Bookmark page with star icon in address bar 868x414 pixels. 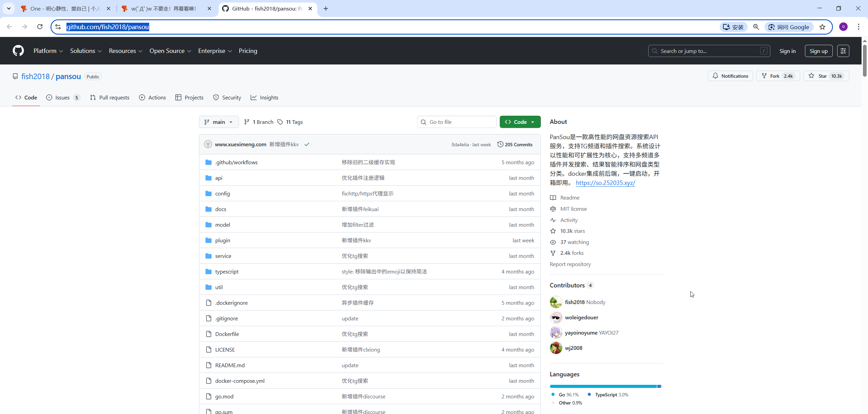click(x=823, y=27)
